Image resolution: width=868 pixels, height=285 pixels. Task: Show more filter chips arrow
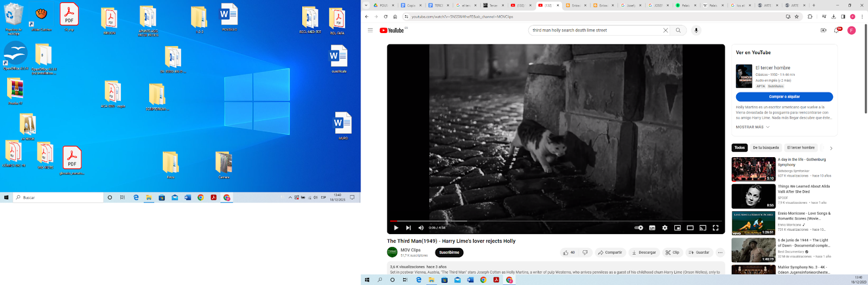tap(831, 148)
